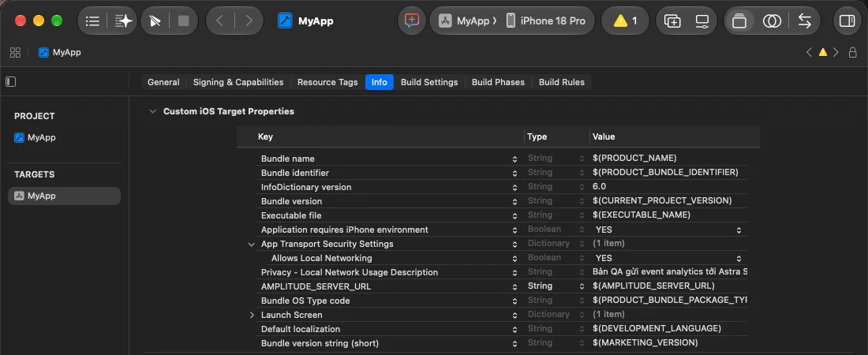The image size is (868, 355).
Task: Open the related items grid icon
Action: (16, 53)
